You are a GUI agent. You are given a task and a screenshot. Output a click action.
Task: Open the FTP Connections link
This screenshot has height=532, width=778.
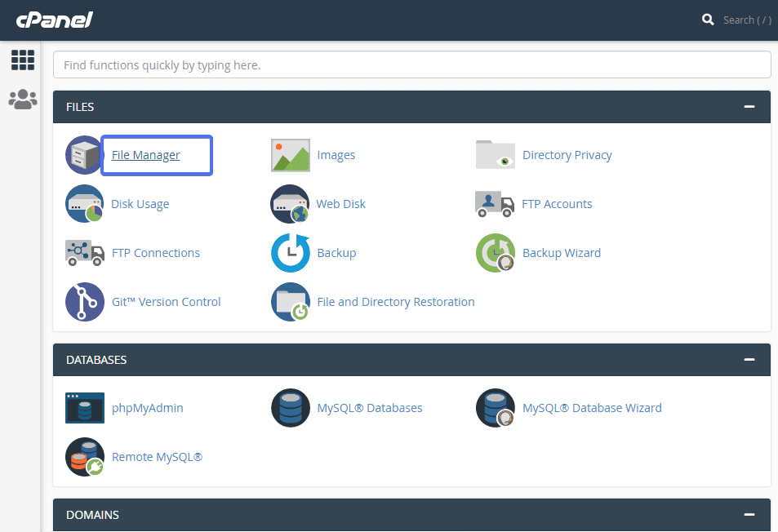[156, 253]
